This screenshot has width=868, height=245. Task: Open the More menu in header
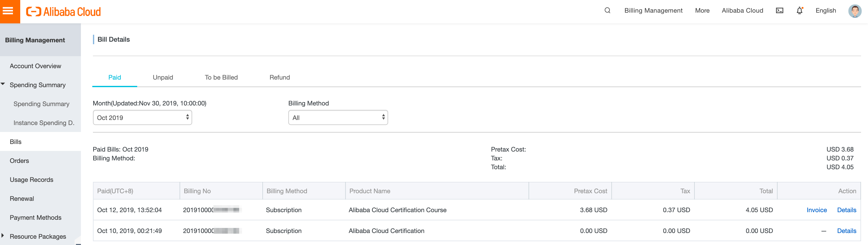[702, 10]
